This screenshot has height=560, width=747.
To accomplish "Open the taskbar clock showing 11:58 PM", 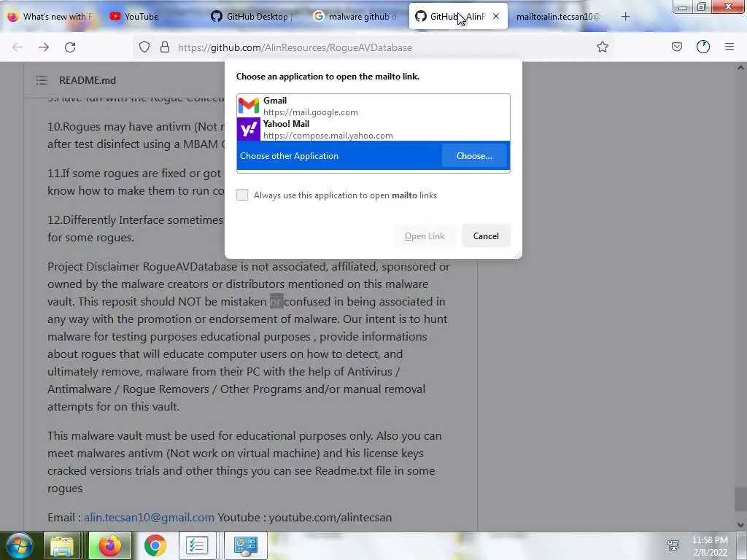I will point(710,545).
